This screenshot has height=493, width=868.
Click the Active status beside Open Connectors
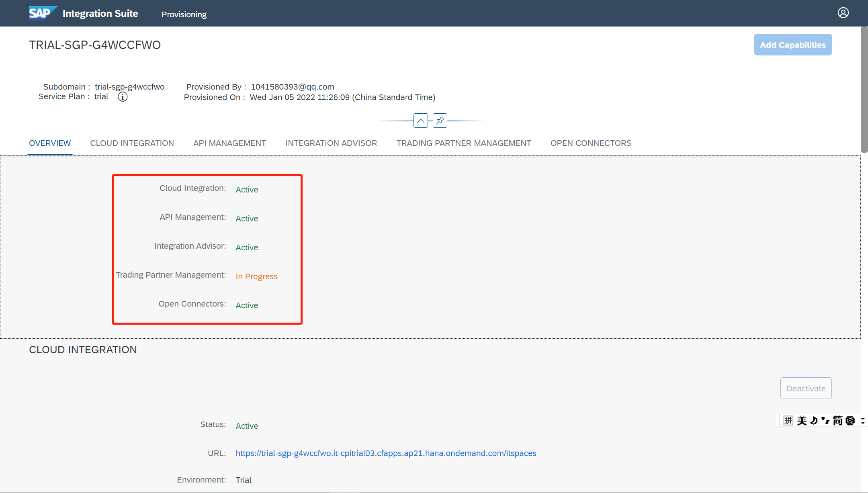[247, 305]
